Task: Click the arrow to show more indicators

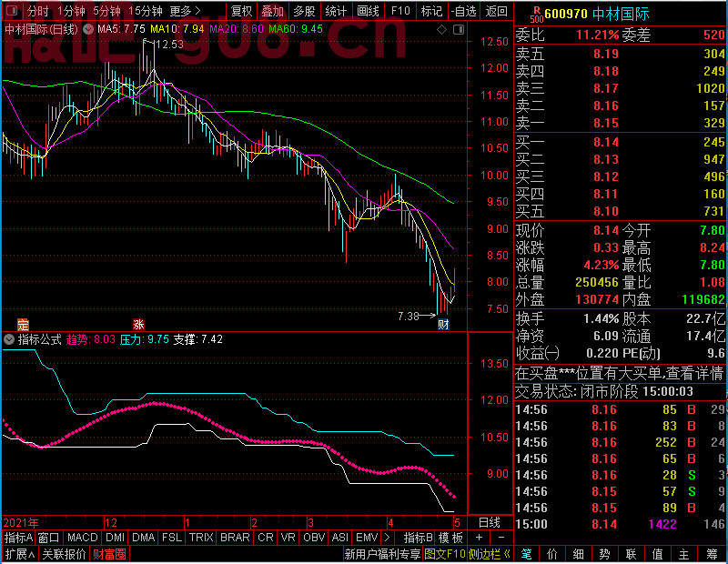Action: tap(388, 538)
